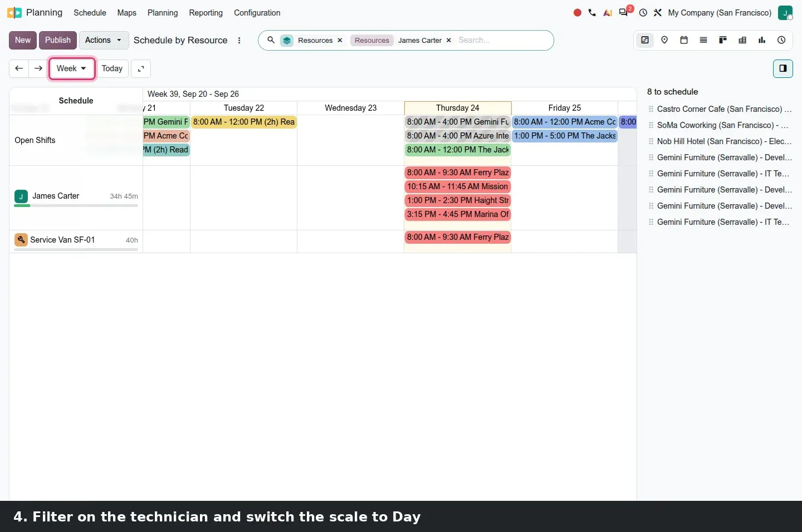Open the vertical dots menu beside title
Viewport: 802px width, 532px height.
(x=239, y=40)
